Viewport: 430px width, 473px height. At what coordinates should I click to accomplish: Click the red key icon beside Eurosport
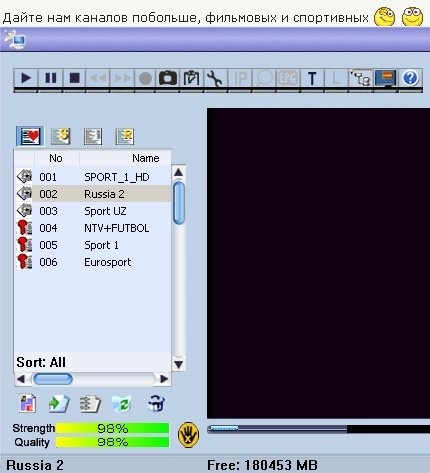[24, 262]
